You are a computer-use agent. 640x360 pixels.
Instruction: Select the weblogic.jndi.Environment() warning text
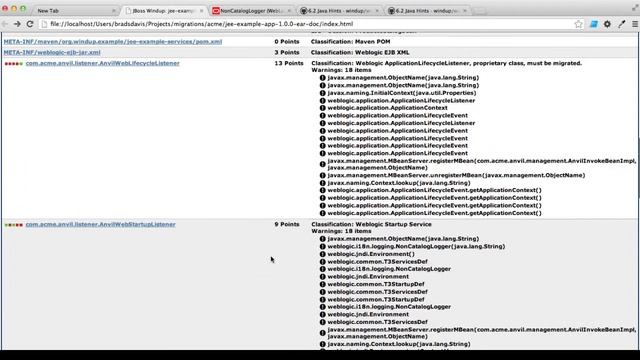click(x=371, y=254)
